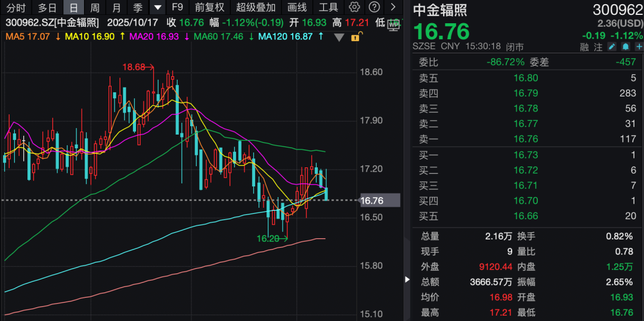Add stock to watchlist with plus icon
This screenshot has width=644, height=321.
[638, 47]
